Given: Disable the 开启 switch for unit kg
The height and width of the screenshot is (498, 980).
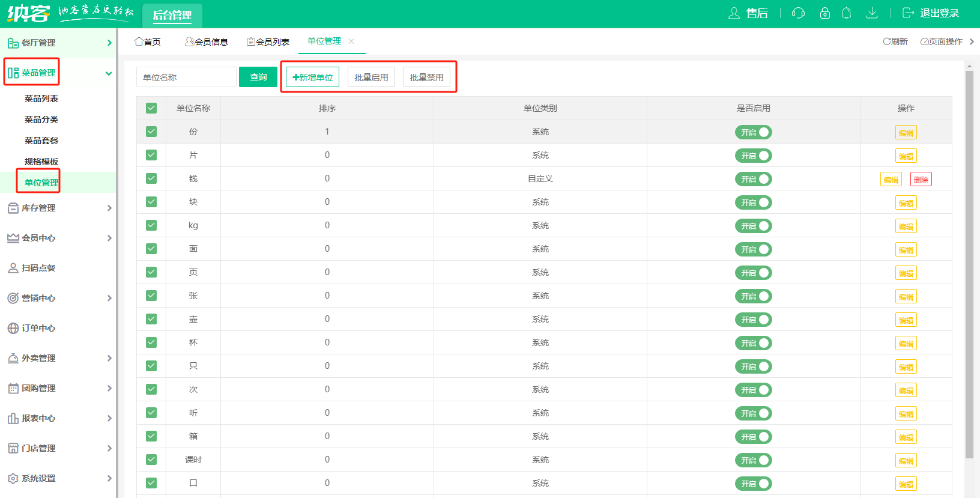Looking at the screenshot, I should click(x=753, y=226).
